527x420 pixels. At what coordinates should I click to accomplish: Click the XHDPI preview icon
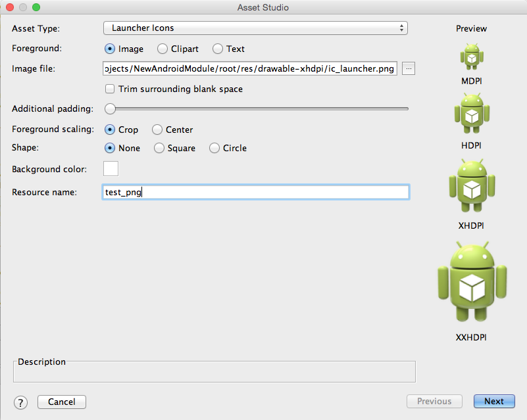coord(472,185)
